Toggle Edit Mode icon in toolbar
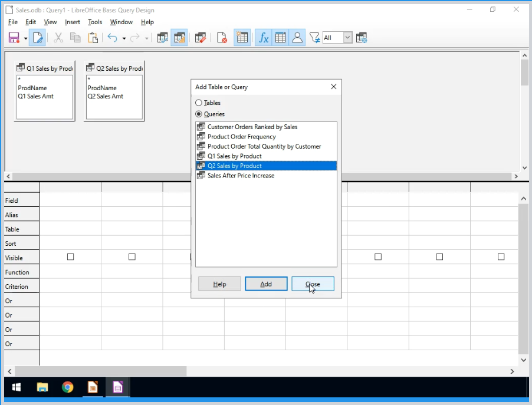This screenshot has height=405, width=532. pos(37,38)
